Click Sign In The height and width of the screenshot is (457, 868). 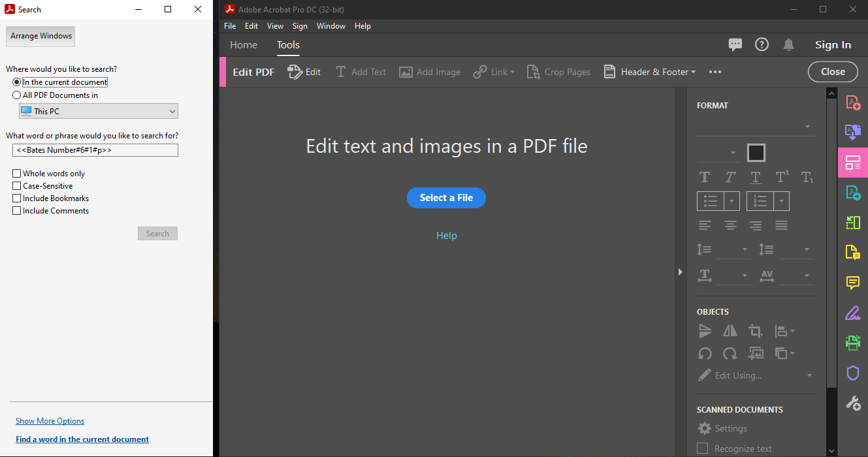pos(833,45)
